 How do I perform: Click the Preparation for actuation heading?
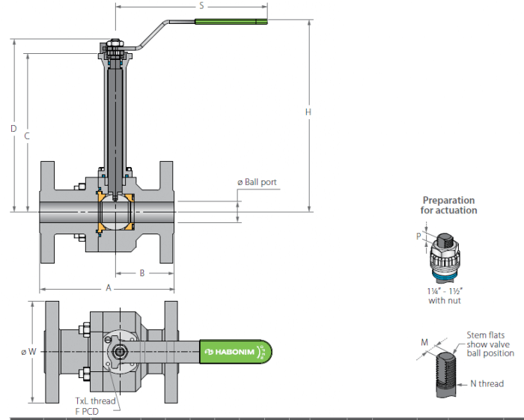coord(448,205)
